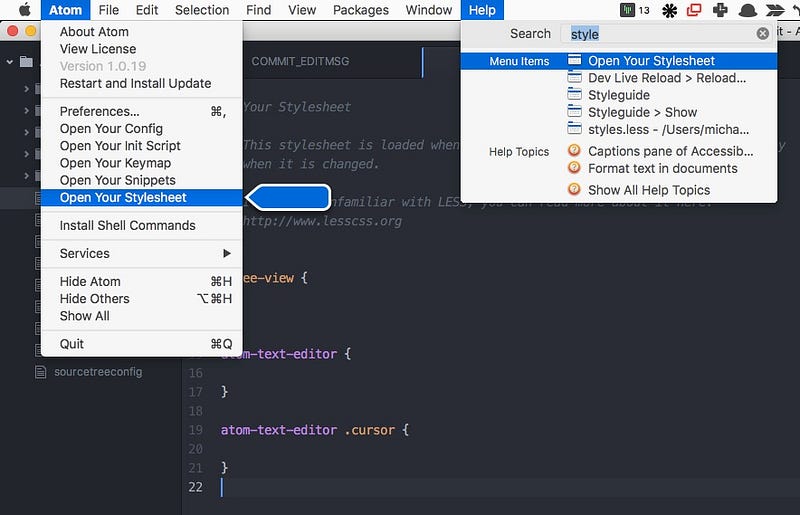This screenshot has height=515, width=800.
Task: Choose Hide Others
Action: click(x=141, y=299)
